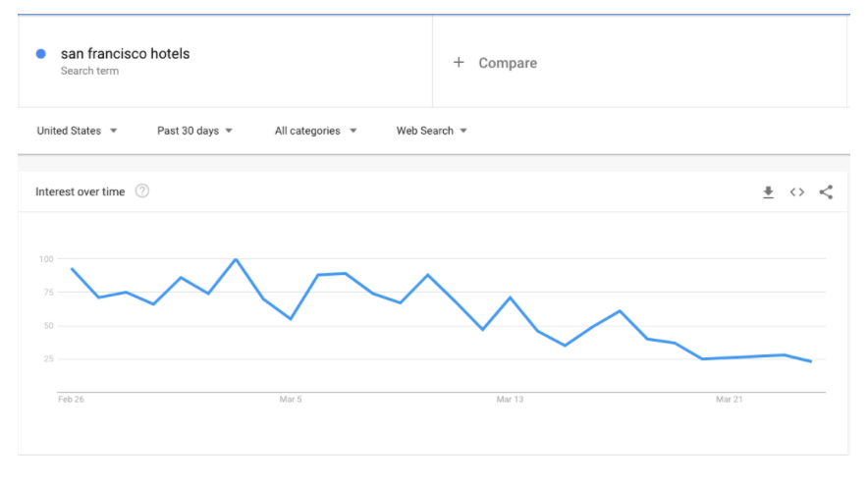Click the embed code icon
868x487 pixels.
click(x=796, y=192)
